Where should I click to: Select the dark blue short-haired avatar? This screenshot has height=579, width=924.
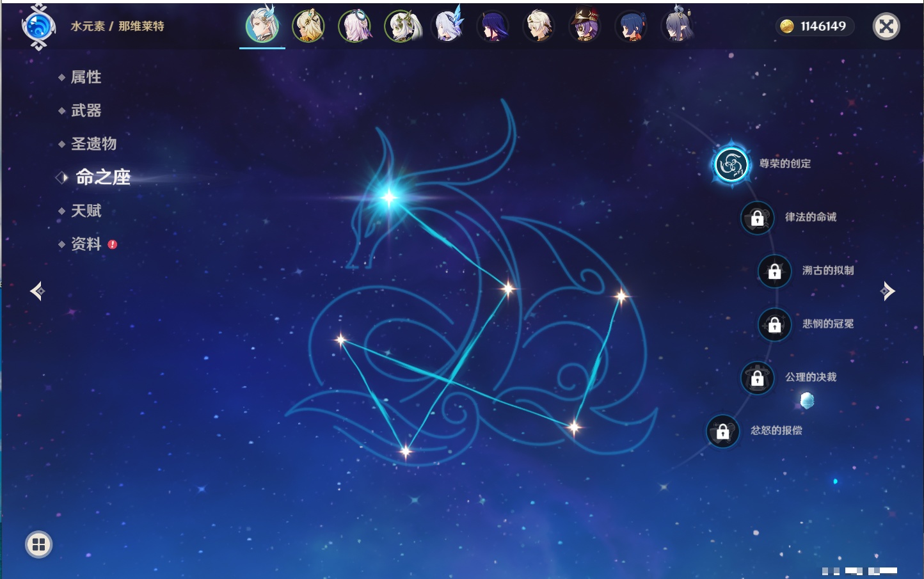coord(631,26)
